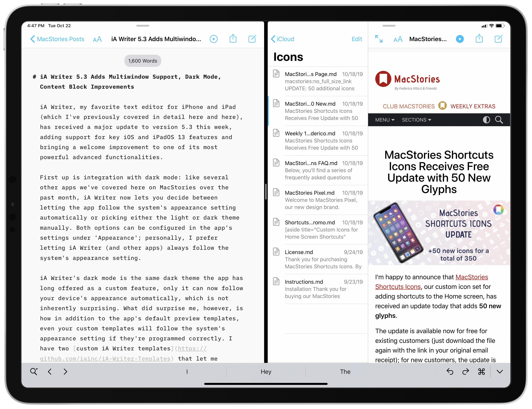Click the MacStories search icon
This screenshot has width=532, height=409.
(499, 119)
